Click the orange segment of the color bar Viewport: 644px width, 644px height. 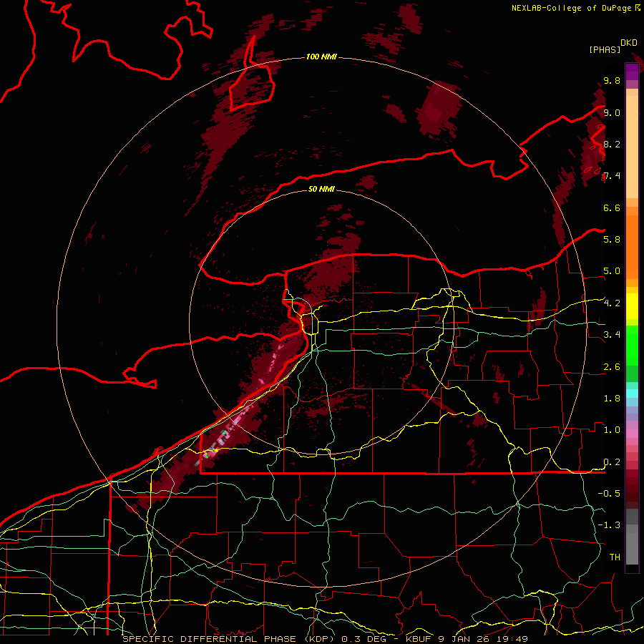[632, 246]
